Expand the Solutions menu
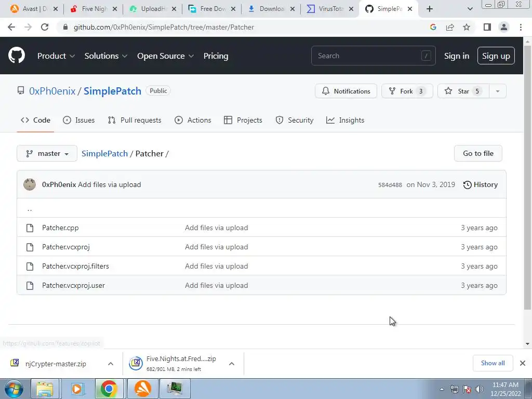This screenshot has width=532, height=399. (x=106, y=56)
